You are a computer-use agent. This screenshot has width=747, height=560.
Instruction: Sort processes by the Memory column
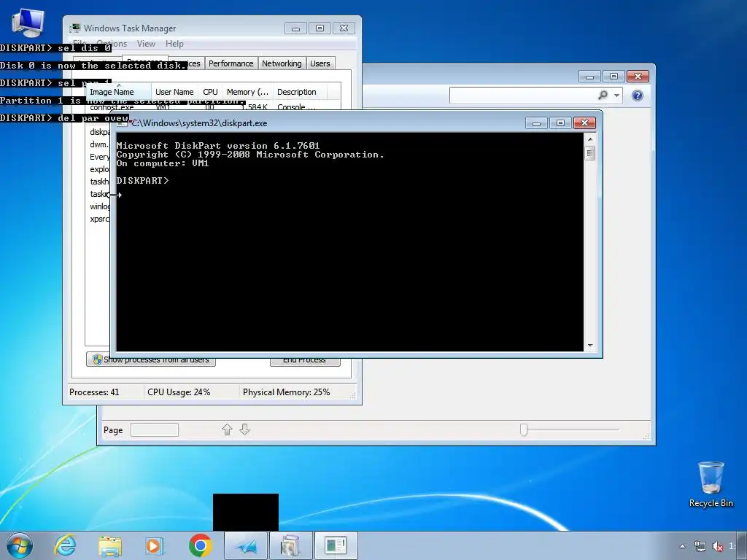247,92
